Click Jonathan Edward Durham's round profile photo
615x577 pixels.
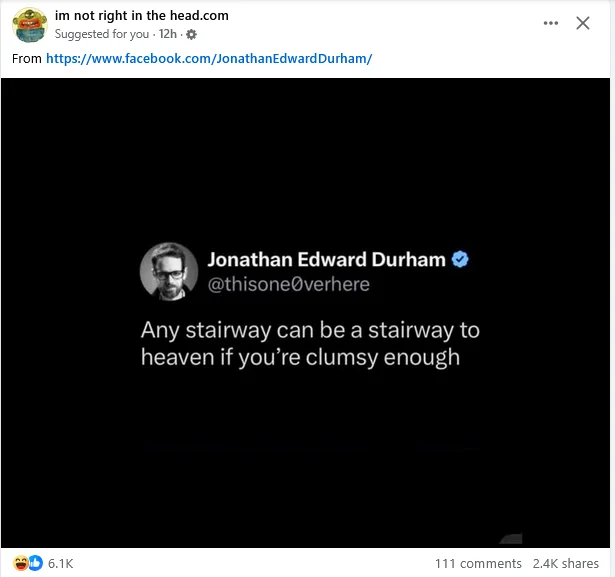click(x=169, y=271)
